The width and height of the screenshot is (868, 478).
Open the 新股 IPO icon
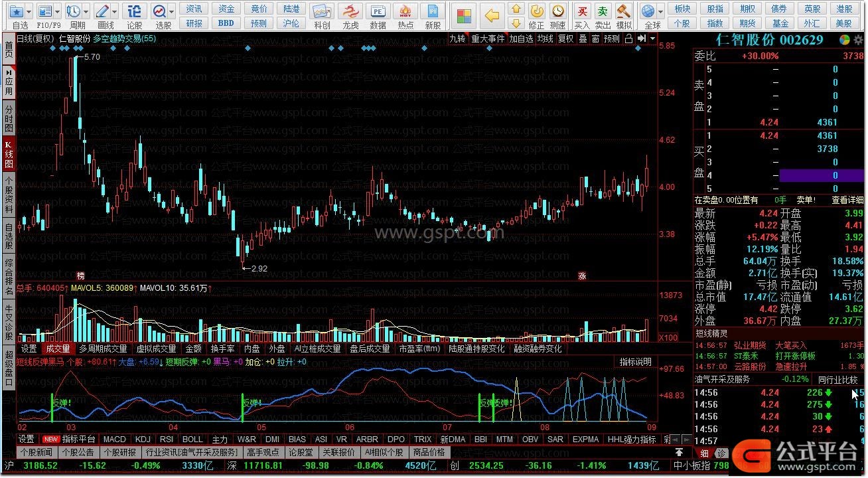433,11
